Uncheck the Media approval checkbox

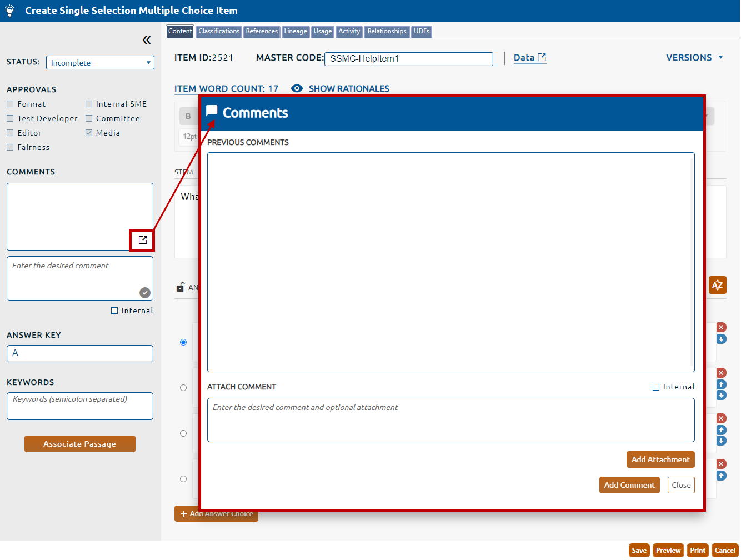point(89,133)
